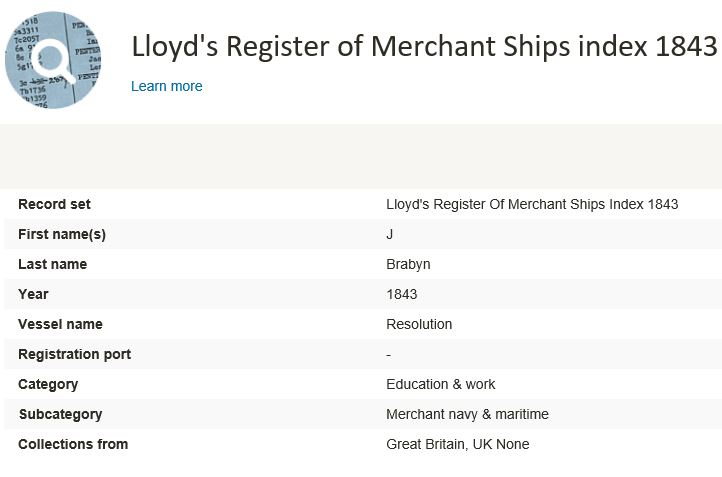The width and height of the screenshot is (722, 477).
Task: Select the First name(s) field label
Action: pos(62,234)
